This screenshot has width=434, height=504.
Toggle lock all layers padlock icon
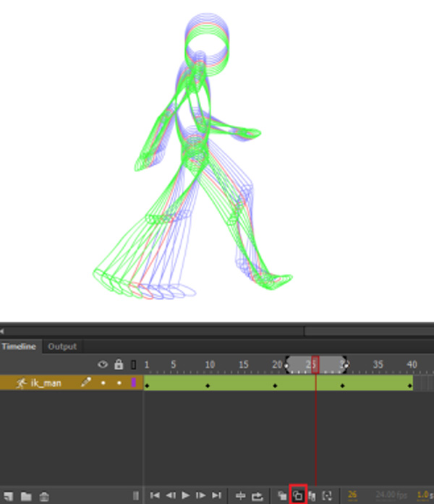(119, 364)
